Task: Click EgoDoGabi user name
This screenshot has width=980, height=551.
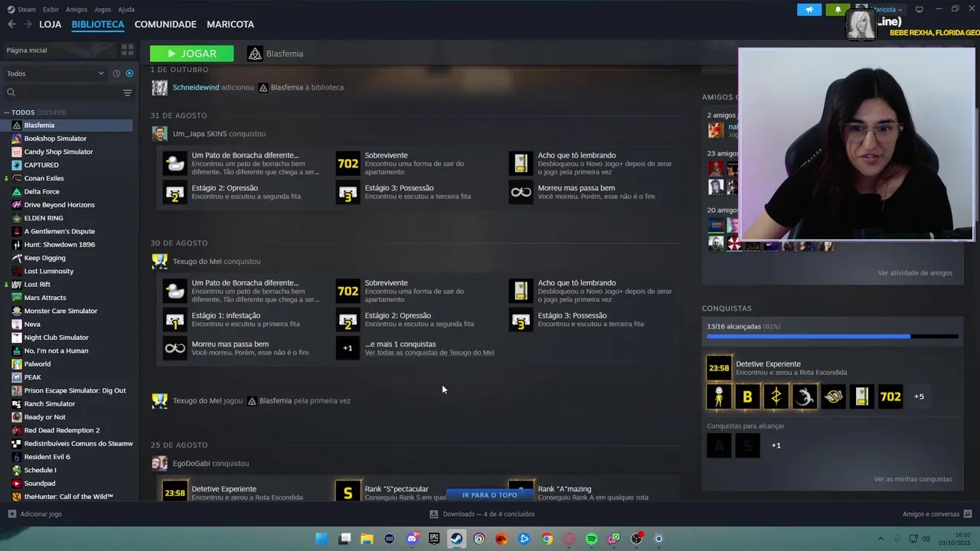Action: [x=191, y=463]
